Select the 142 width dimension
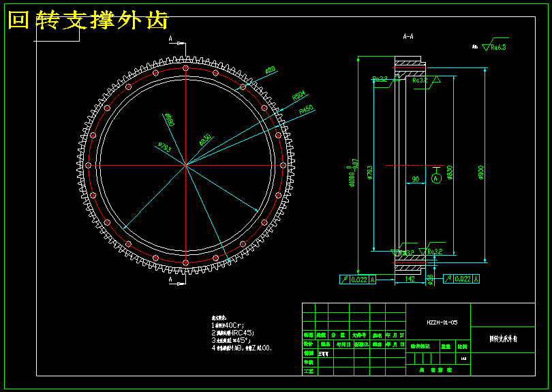The height and width of the screenshot is (392, 552). tap(410, 279)
